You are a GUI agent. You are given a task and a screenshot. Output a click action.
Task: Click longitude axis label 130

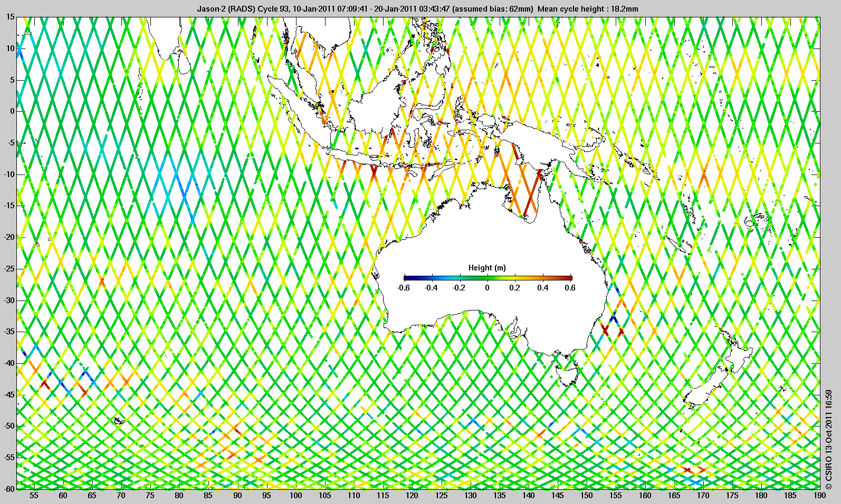coord(470,496)
